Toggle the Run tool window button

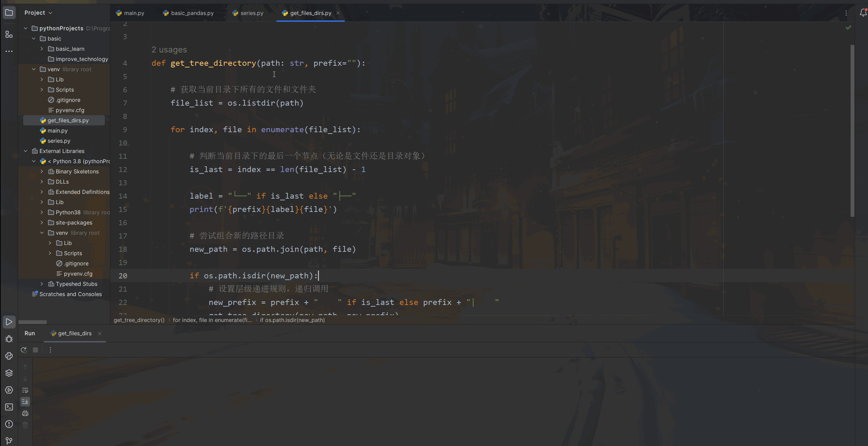point(9,322)
